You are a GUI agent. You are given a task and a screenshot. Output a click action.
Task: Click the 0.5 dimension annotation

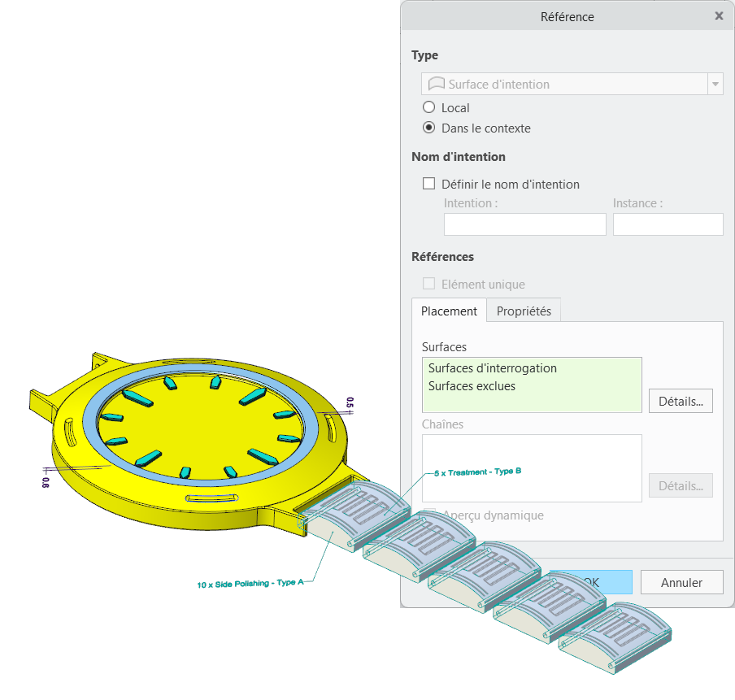pyautogui.click(x=350, y=402)
